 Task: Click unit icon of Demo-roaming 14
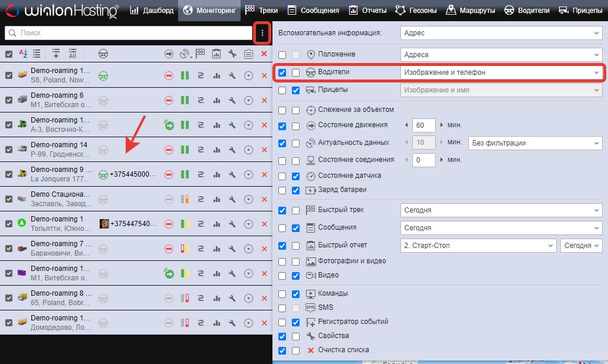(x=22, y=149)
